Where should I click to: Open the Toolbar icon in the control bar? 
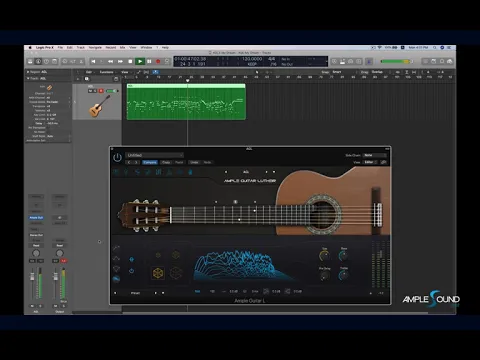54,61
